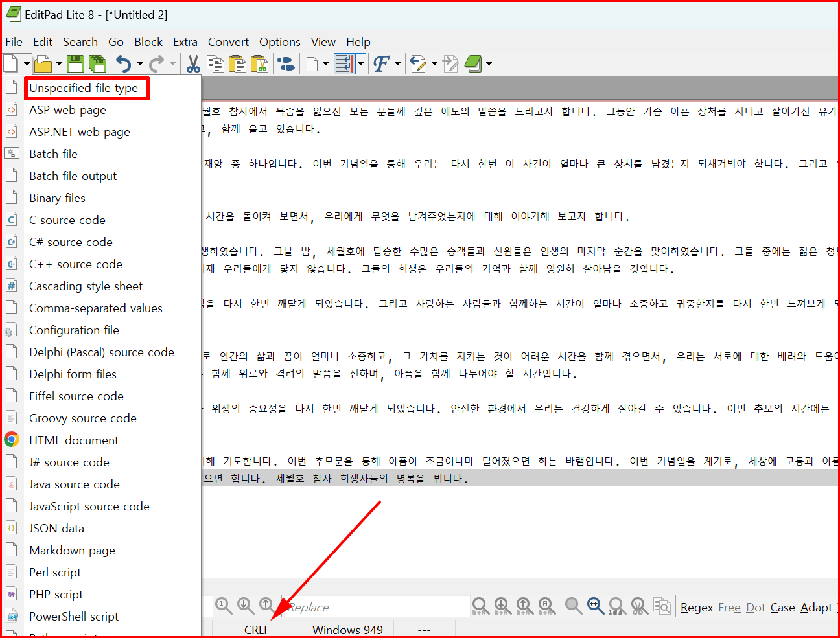Click the Save All double floppy icon
The height and width of the screenshot is (638, 840).
pos(98,63)
